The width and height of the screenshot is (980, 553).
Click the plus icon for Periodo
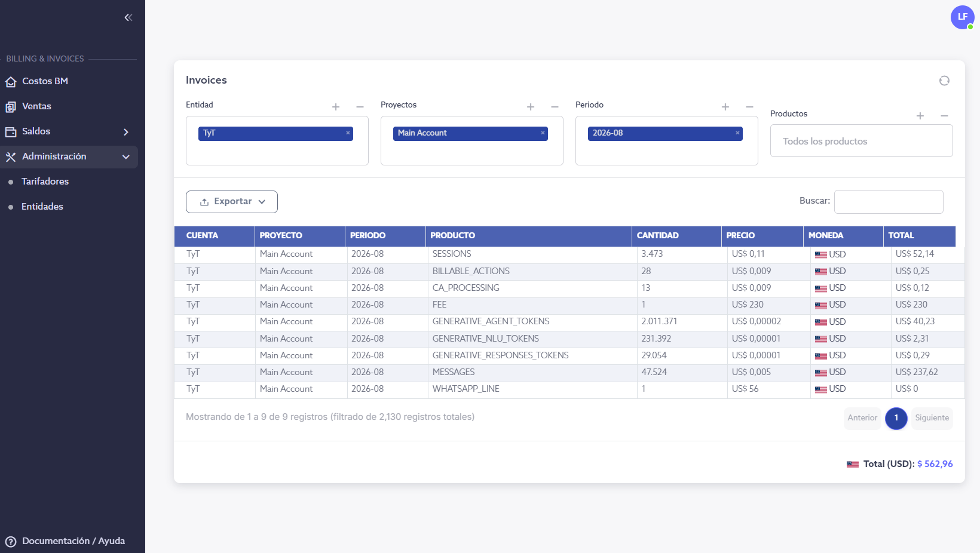[725, 107]
